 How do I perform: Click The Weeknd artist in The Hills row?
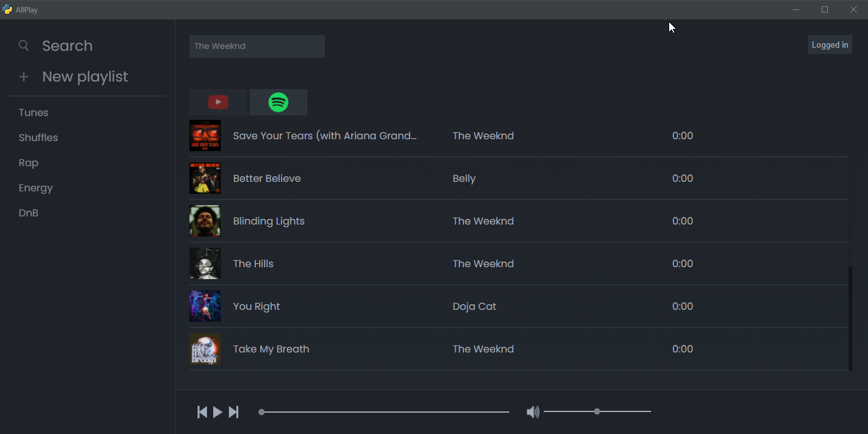tap(483, 264)
